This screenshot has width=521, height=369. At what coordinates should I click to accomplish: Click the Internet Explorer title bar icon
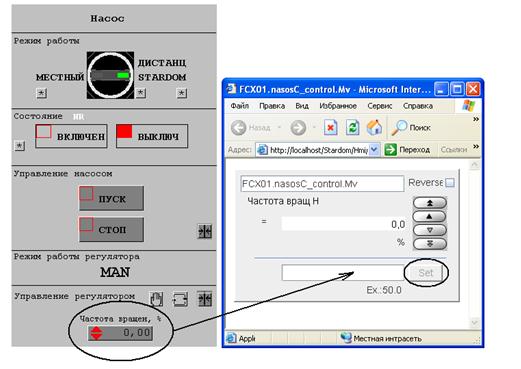pyautogui.click(x=231, y=89)
